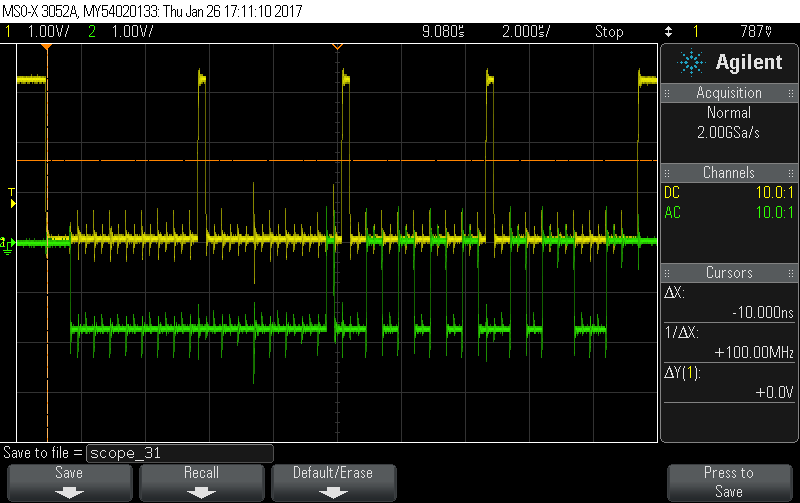Viewport: 800px width, 503px height.
Task: Open the Save softkey menu
Action: coord(69,481)
